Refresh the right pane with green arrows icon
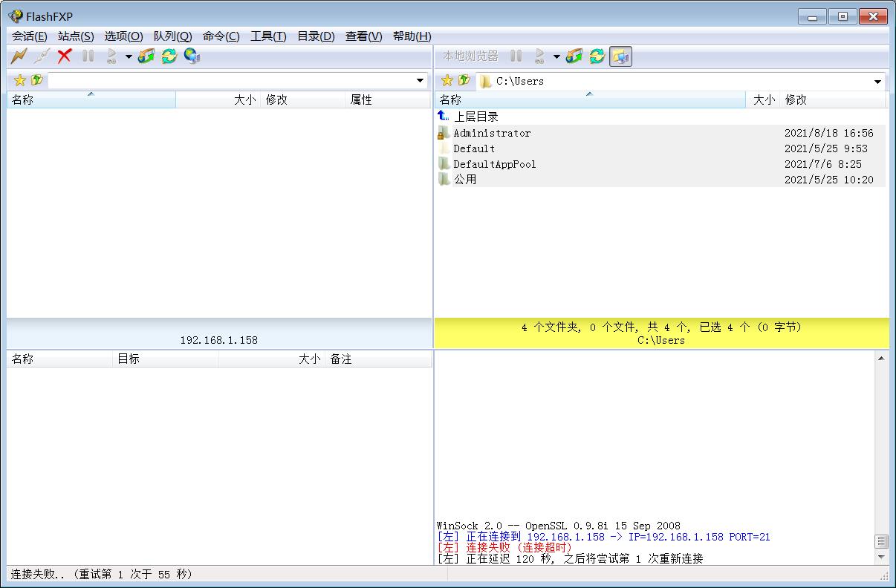896x588 pixels. point(597,56)
